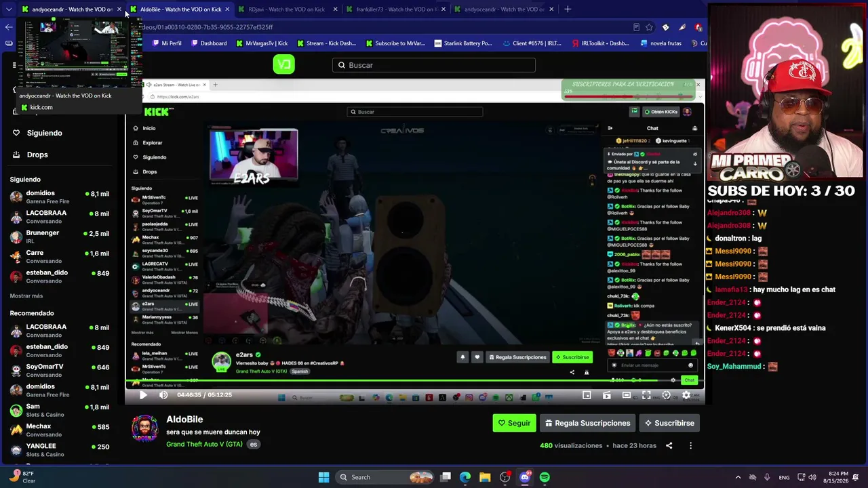Open the MrVargasTv | Kick bookmark
This screenshot has height=488, width=868.
click(x=262, y=43)
